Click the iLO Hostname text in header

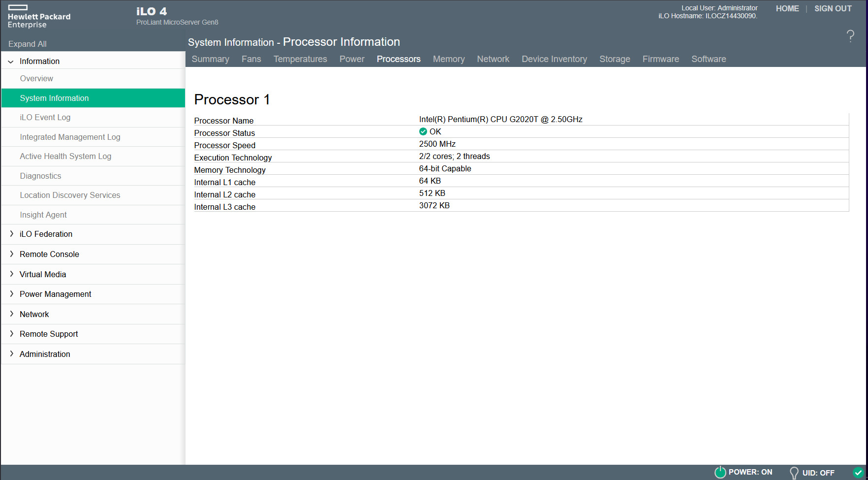pos(708,16)
